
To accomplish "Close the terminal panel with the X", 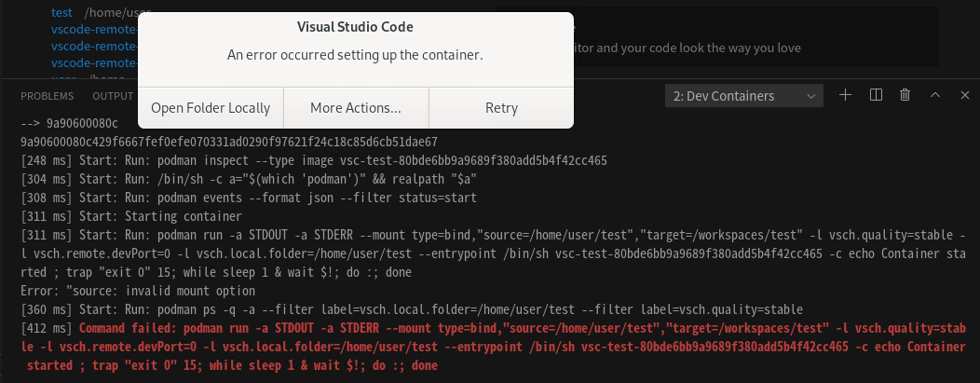I will pos(964,95).
